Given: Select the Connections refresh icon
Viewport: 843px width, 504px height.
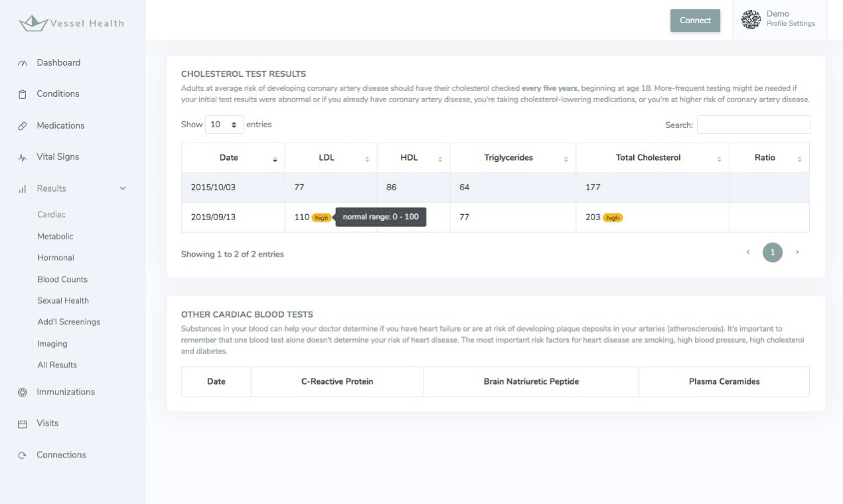Looking at the screenshot, I should pos(23,456).
